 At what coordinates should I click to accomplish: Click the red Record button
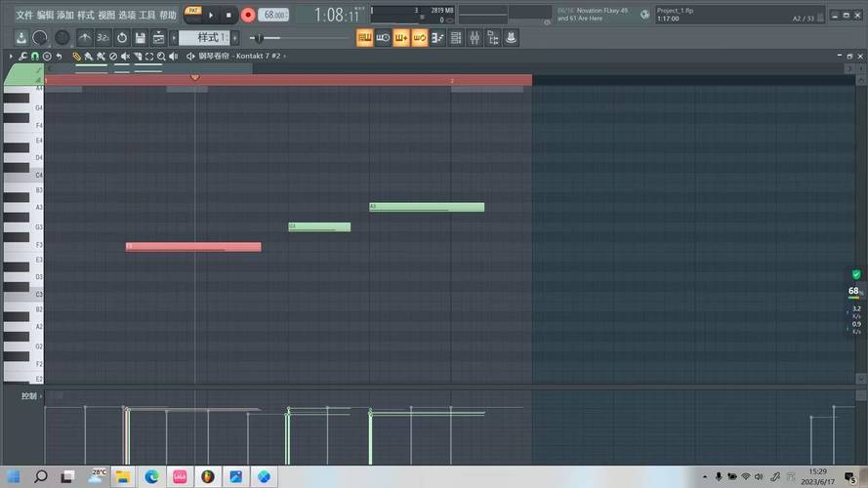coord(248,15)
